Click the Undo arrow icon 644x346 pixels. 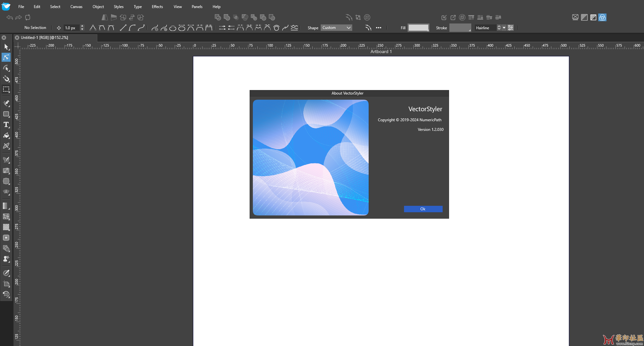point(10,17)
